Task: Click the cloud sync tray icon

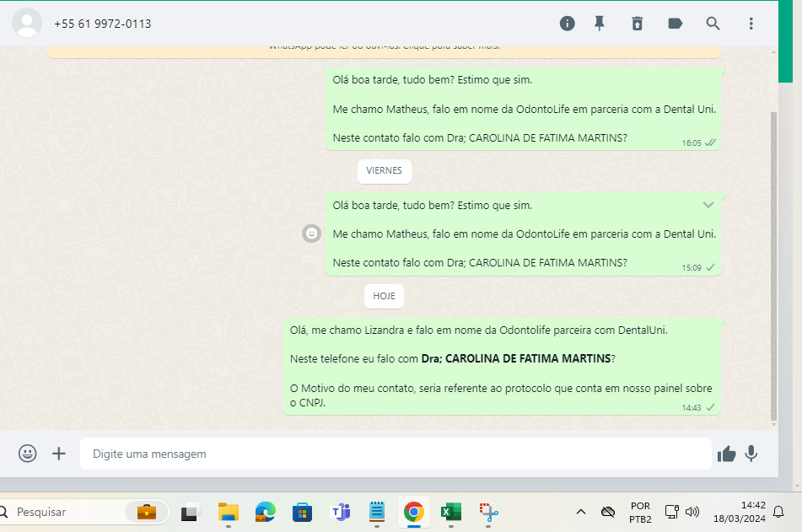Action: click(608, 512)
